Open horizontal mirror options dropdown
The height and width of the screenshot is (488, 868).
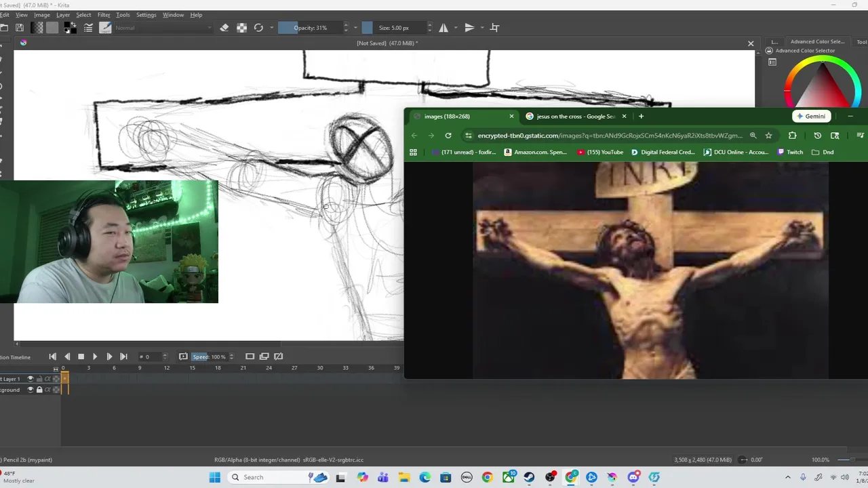click(x=456, y=28)
